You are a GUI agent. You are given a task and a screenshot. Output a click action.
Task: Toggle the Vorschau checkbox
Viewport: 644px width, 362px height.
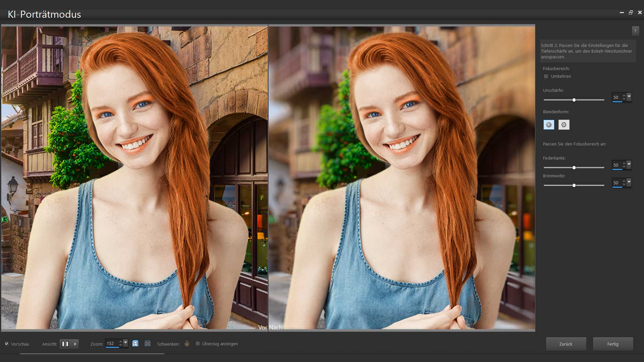coord(7,344)
